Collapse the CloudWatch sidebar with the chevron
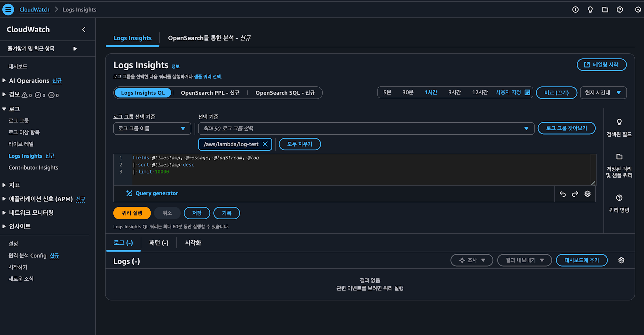The width and height of the screenshot is (644, 335). 84,30
